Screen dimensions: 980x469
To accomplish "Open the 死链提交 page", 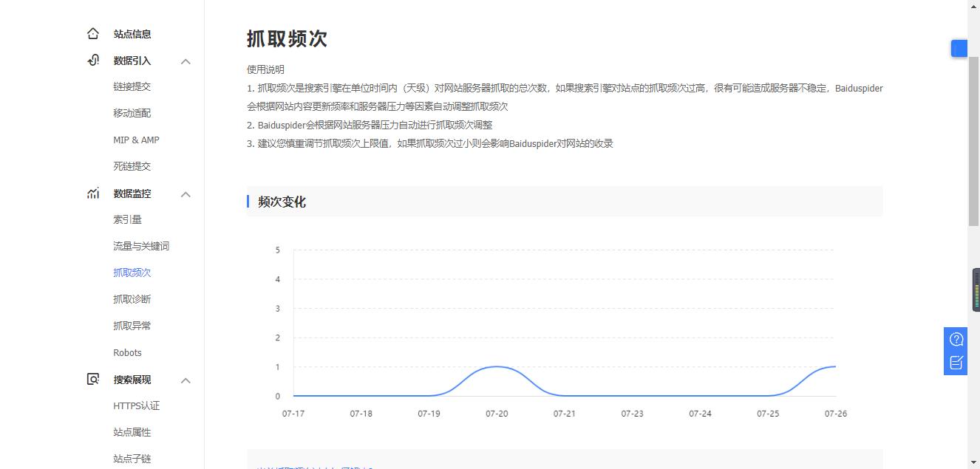I will 132,166.
